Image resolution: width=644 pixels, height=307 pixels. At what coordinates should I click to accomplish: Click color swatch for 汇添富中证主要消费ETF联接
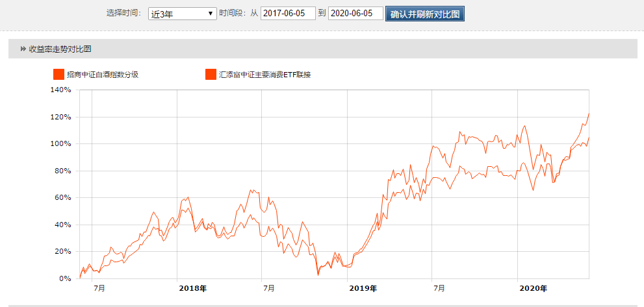pos(211,75)
